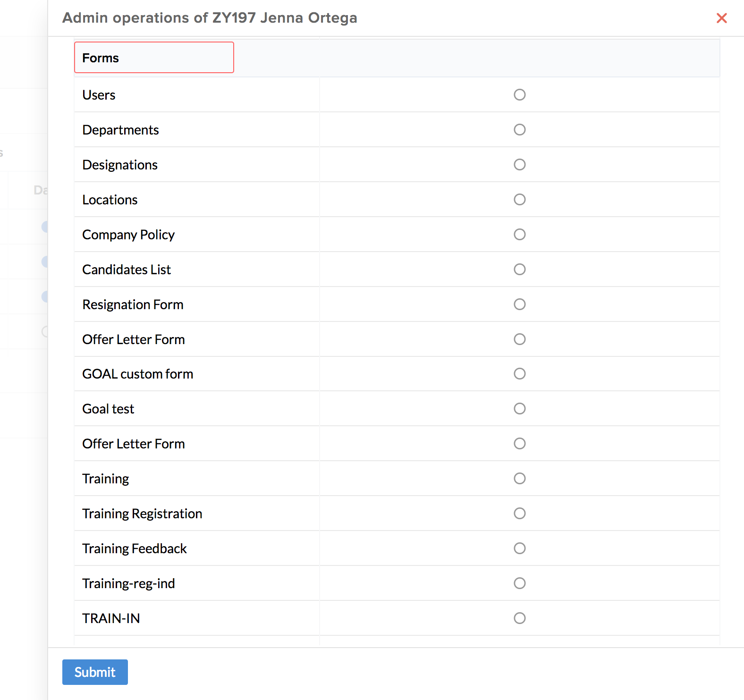Click the Company Policy form label
This screenshot has height=700, width=744.
coord(128,235)
